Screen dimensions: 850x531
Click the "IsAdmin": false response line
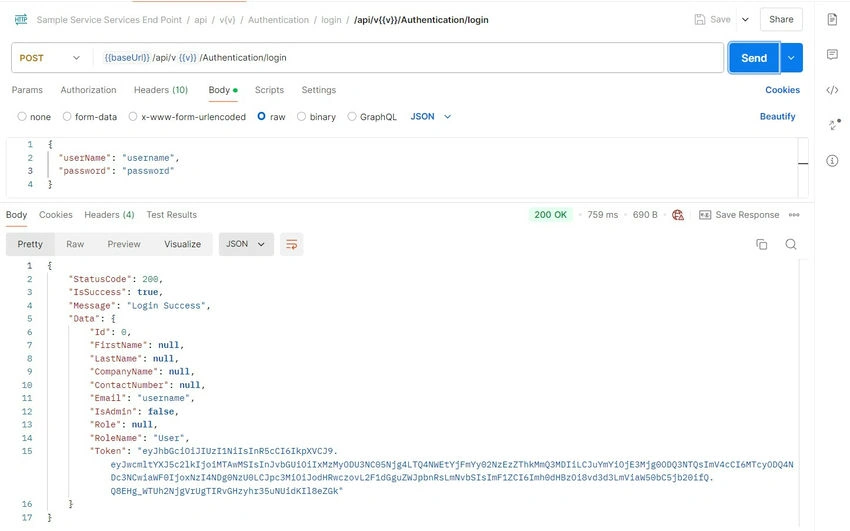[x=134, y=411]
